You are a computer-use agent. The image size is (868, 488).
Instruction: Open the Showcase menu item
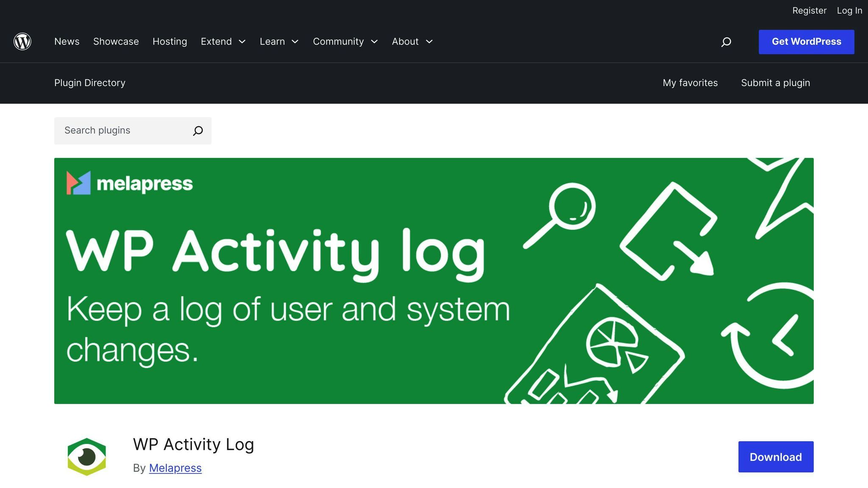116,42
